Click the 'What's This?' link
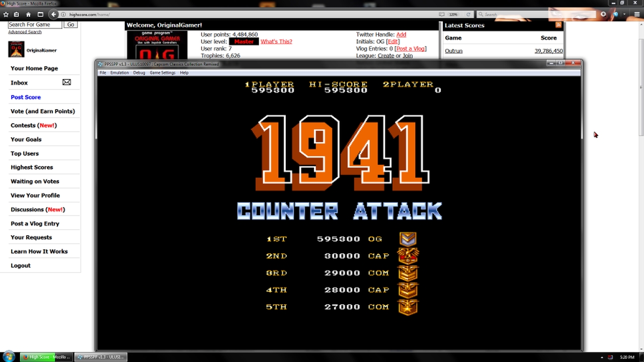Viewport: 644px width, 362px height. [276, 42]
